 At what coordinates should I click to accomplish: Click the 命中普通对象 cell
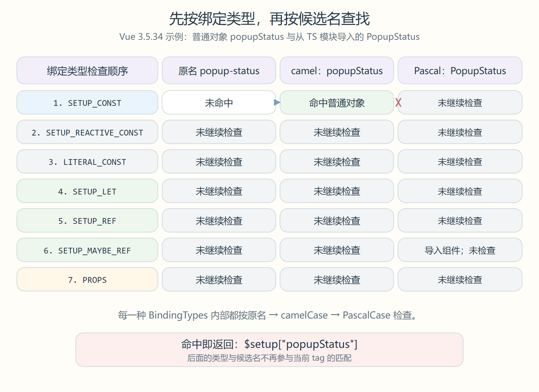[x=337, y=102]
